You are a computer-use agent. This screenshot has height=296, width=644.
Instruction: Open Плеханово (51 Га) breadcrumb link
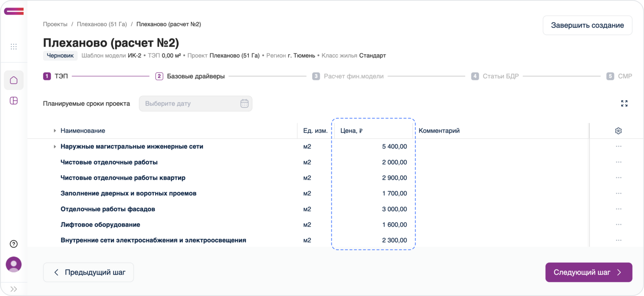tap(102, 24)
